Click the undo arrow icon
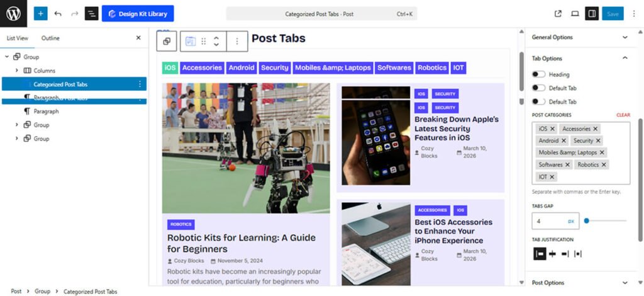 click(58, 14)
